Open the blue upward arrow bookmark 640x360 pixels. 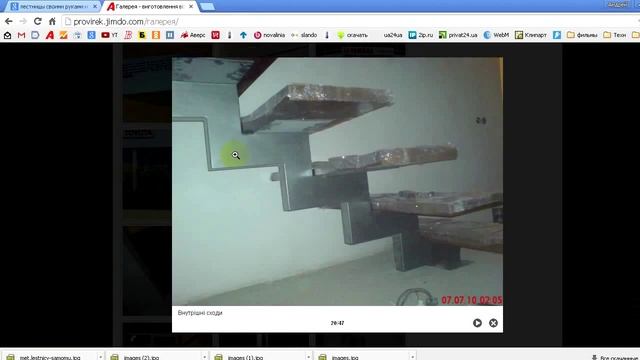(243, 35)
